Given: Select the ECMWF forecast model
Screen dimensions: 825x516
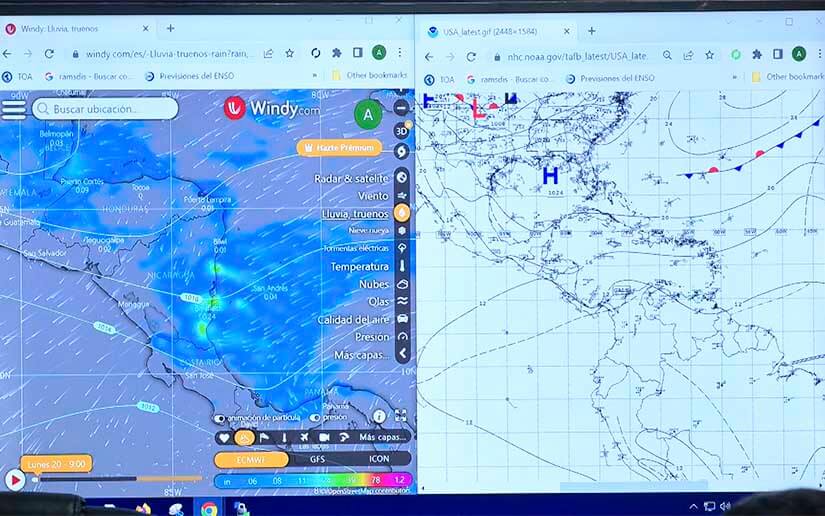Looking at the screenshot, I should pyautogui.click(x=251, y=460).
